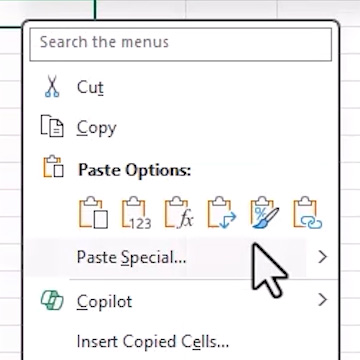The image size is (360, 360).
Task: Click the clipboard icon beside Paste Options
Action: point(53,166)
